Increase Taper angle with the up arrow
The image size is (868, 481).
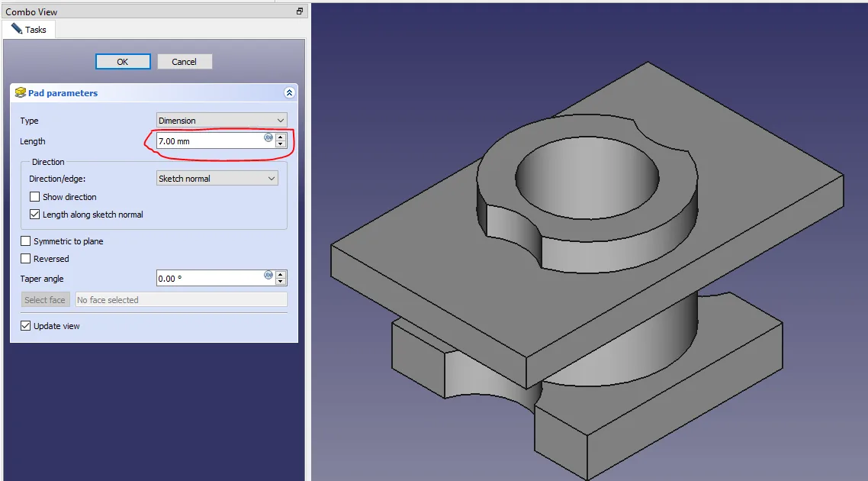(281, 274)
